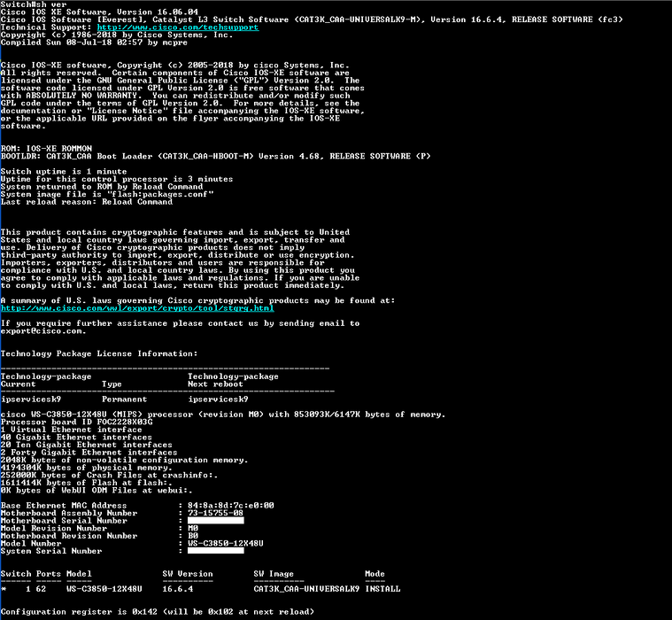Select Model Revision Number value M0

[193, 528]
